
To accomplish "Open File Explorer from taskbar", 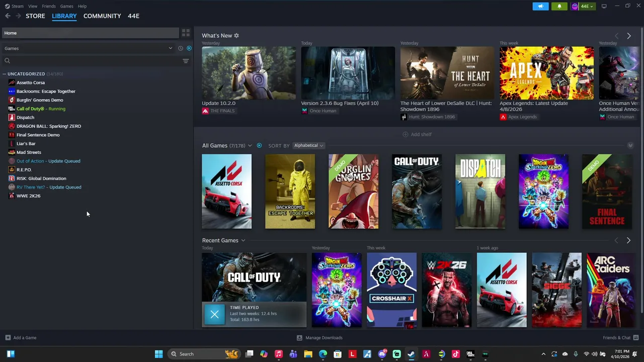I will (x=308, y=354).
